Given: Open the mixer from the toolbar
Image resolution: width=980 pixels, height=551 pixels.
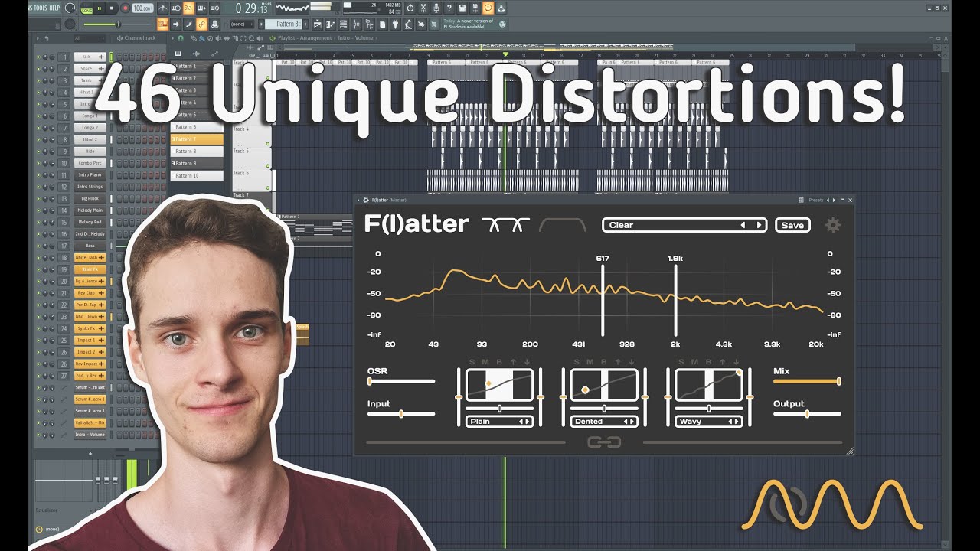Looking at the screenshot, I should (x=356, y=24).
